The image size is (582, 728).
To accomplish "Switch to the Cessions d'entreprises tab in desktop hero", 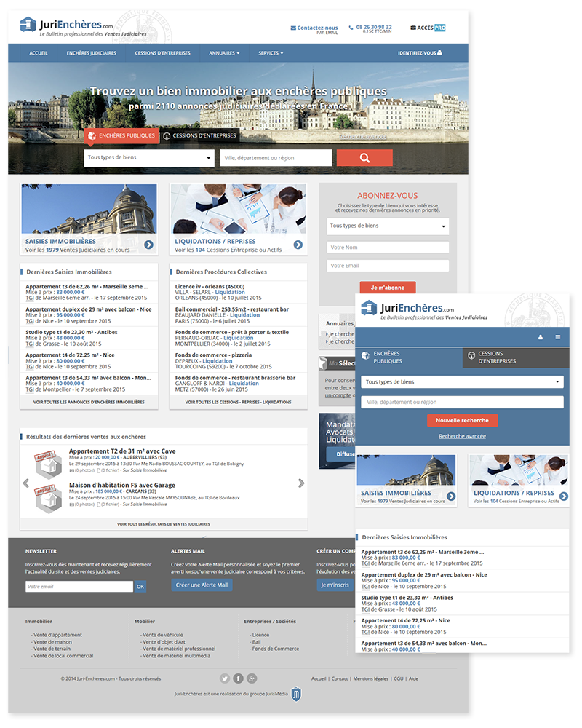I will [199, 135].
